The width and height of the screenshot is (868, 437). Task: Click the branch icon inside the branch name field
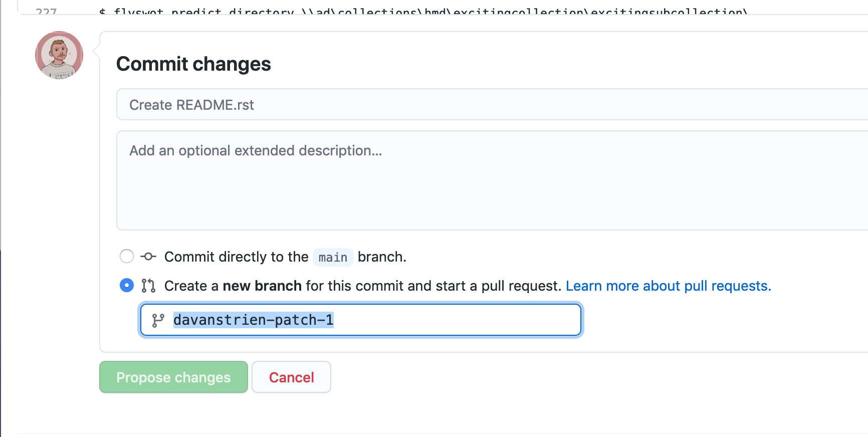158,320
